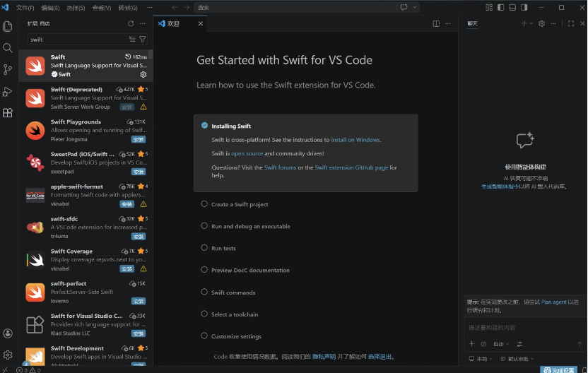This screenshot has width=588, height=373.
Task: Toggle secondary side bar visibility
Action: coord(524,8)
